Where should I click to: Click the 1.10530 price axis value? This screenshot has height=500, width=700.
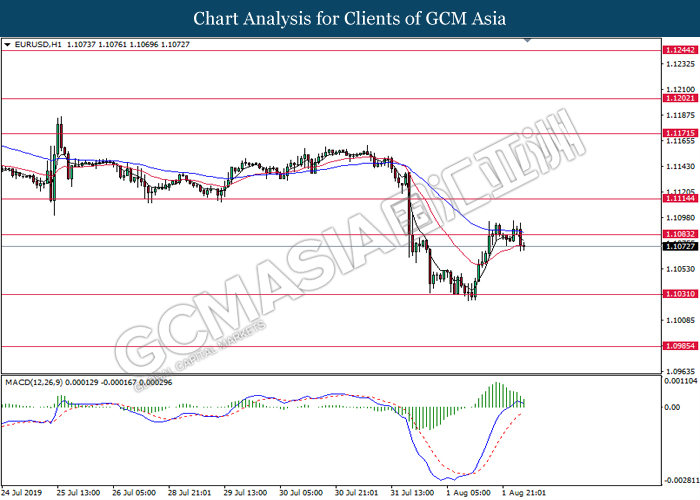[x=680, y=269]
